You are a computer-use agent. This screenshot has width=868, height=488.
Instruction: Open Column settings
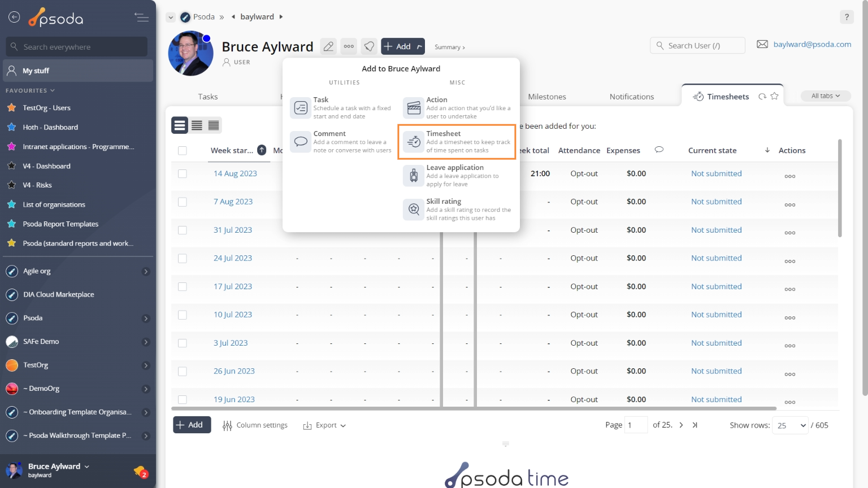[255, 425]
